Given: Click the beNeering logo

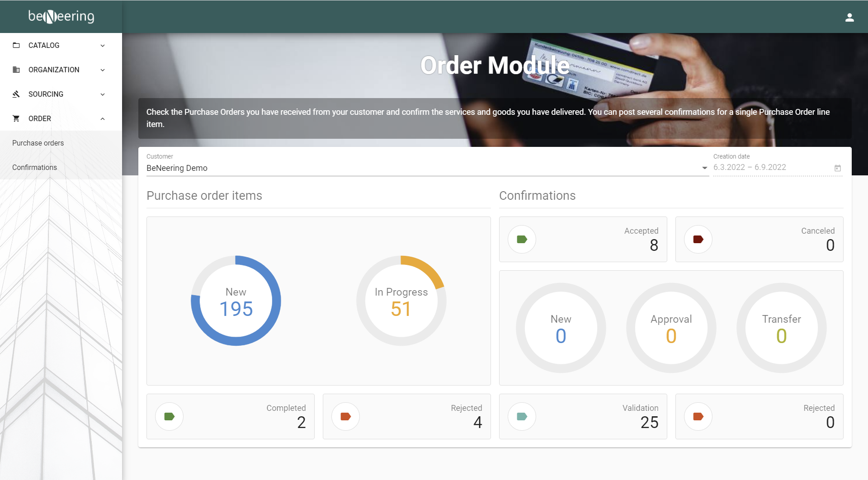Looking at the screenshot, I should coord(61,16).
